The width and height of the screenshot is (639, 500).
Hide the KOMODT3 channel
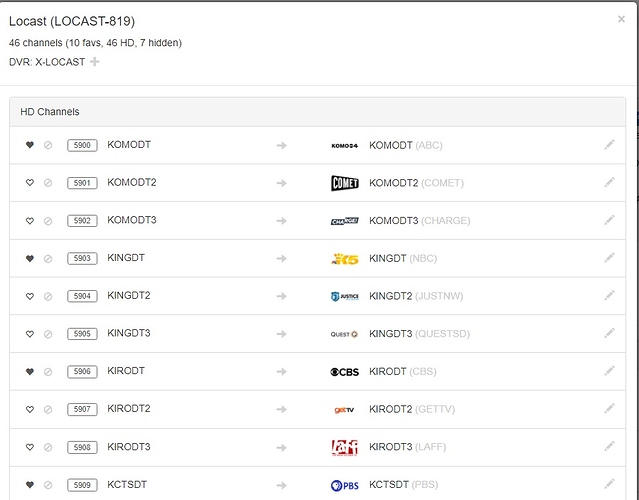pos(47,221)
